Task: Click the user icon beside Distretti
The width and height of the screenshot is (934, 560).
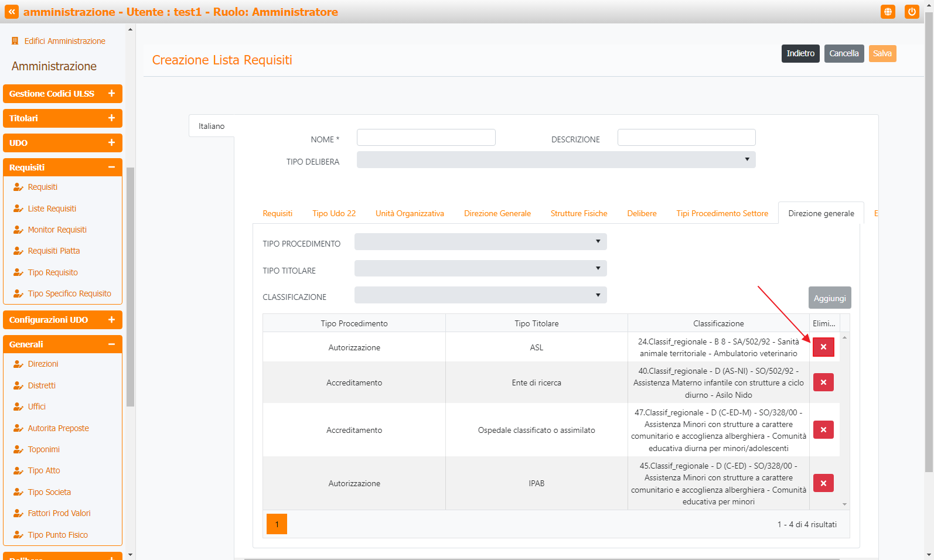Action: (18, 385)
